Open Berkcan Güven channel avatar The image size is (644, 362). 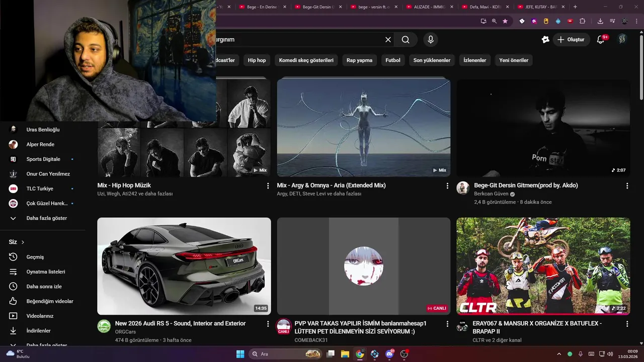463,188
